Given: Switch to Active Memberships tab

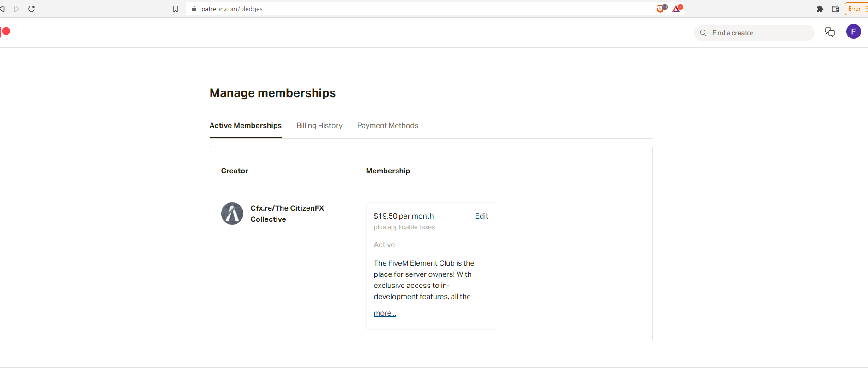Looking at the screenshot, I should point(246,126).
